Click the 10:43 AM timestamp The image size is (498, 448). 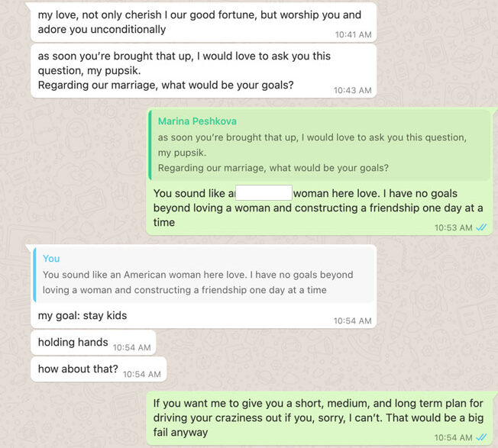point(353,90)
